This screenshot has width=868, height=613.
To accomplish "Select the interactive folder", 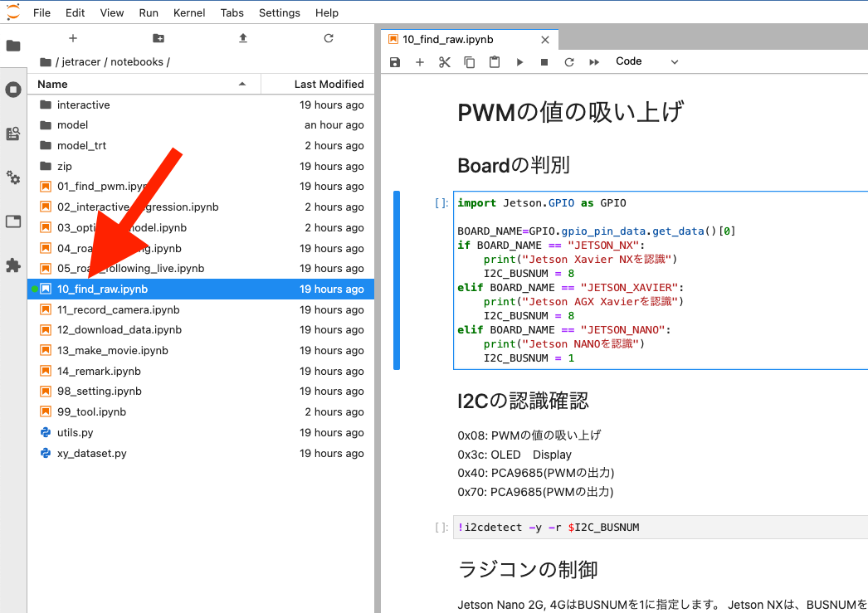I will pos(201,105).
